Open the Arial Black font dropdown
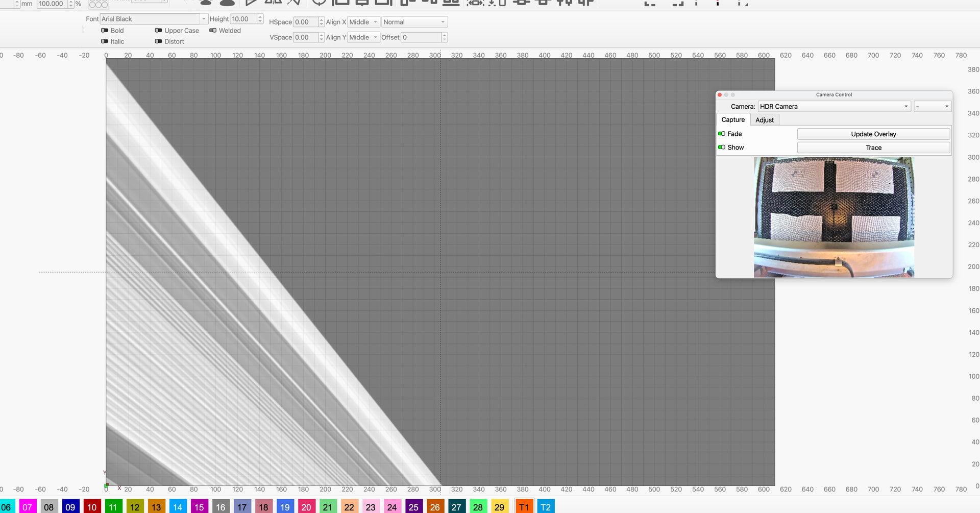Viewport: 980px width, 513px height. click(154, 19)
